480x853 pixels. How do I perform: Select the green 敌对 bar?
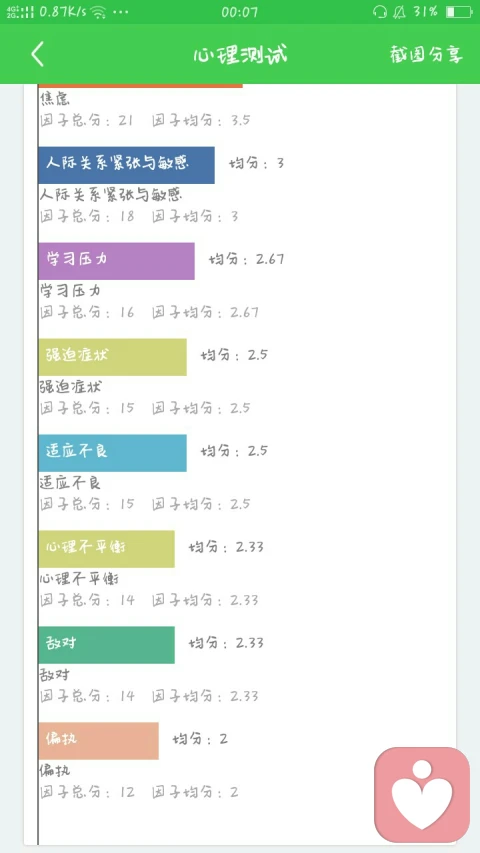[107, 645]
